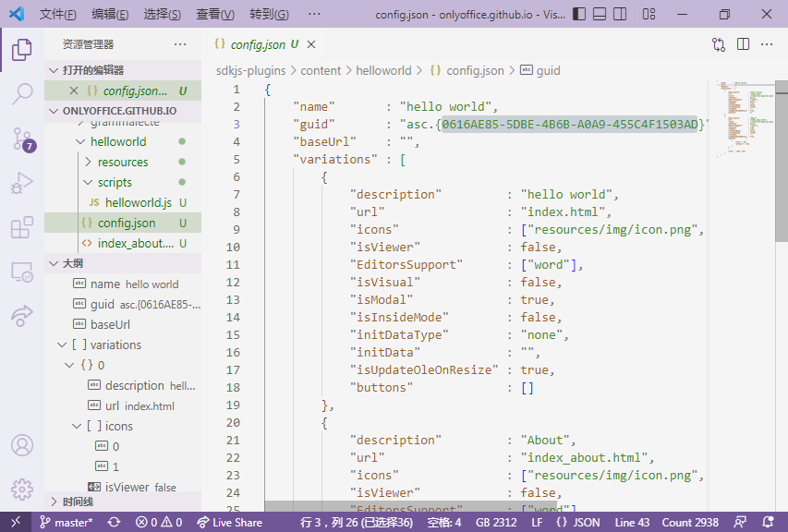The image size is (788, 532).
Task: Customize layout icon in title bar
Action: pyautogui.click(x=649, y=14)
